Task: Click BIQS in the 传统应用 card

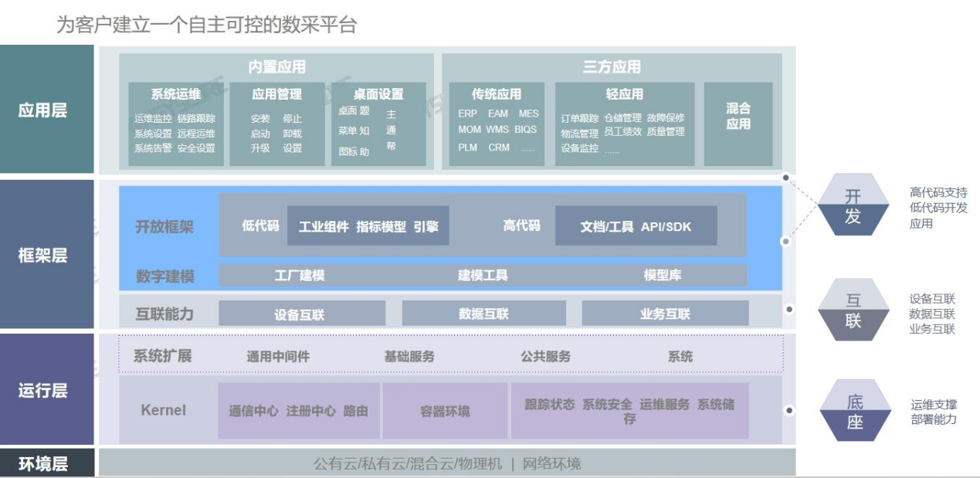Action: point(526,130)
